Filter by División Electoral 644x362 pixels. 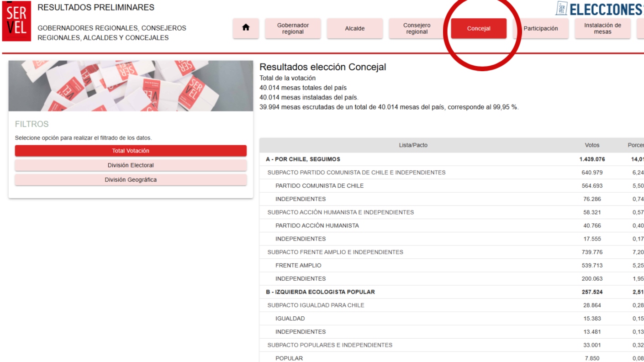[131, 165]
